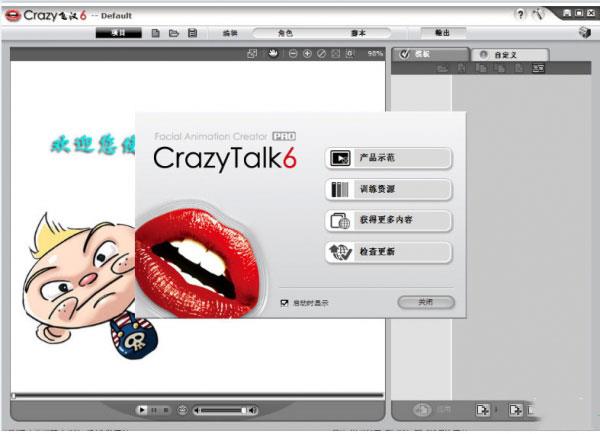The height and width of the screenshot is (434, 600).
Task: Click the fit-to-window icon after the reset icon
Action: pos(336,54)
